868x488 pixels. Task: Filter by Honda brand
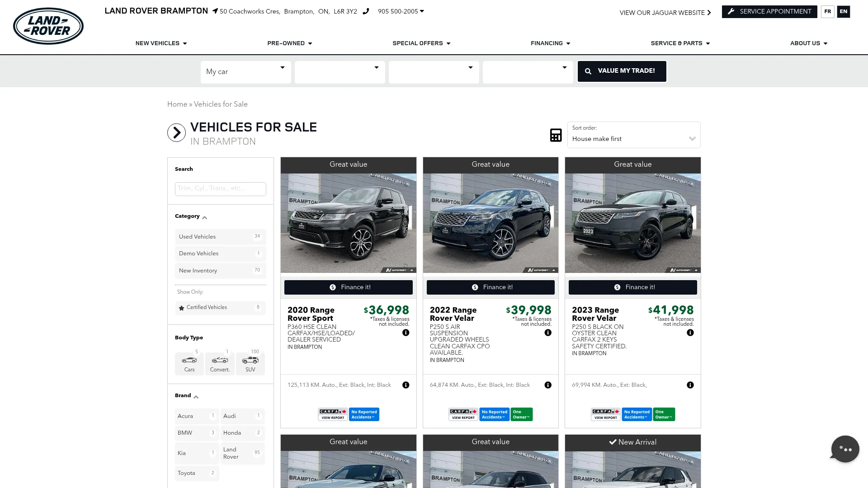point(242,433)
